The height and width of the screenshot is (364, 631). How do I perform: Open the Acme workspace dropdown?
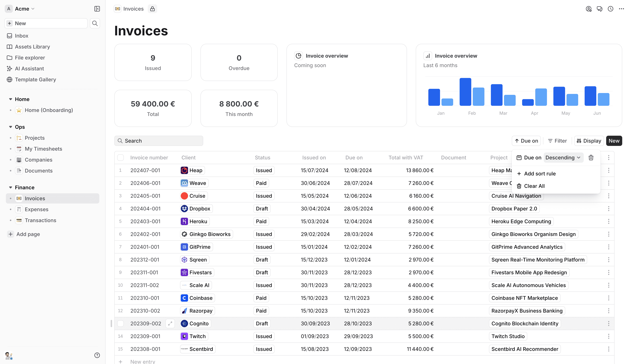pos(24,9)
